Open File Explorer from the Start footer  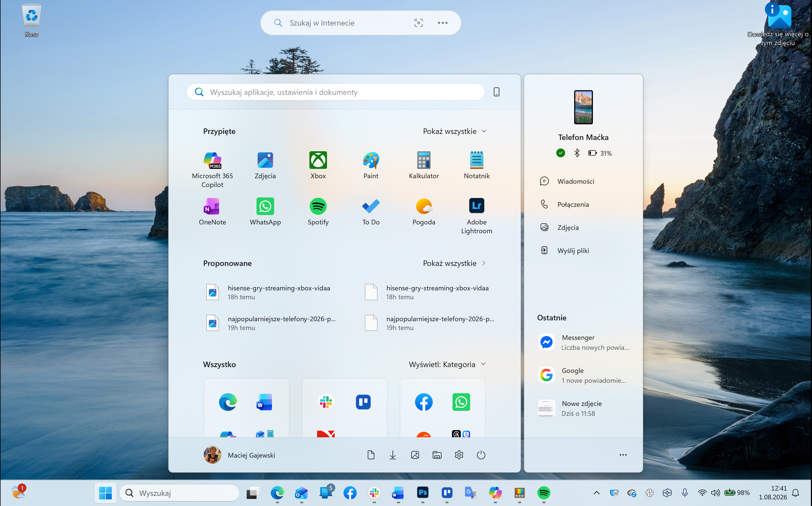(x=437, y=455)
